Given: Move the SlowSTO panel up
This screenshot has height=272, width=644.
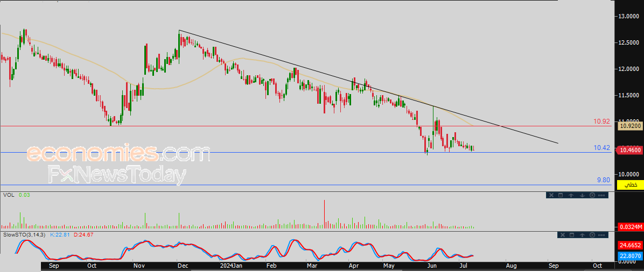Looking at the screenshot, I should pyautogui.click(x=582, y=235).
